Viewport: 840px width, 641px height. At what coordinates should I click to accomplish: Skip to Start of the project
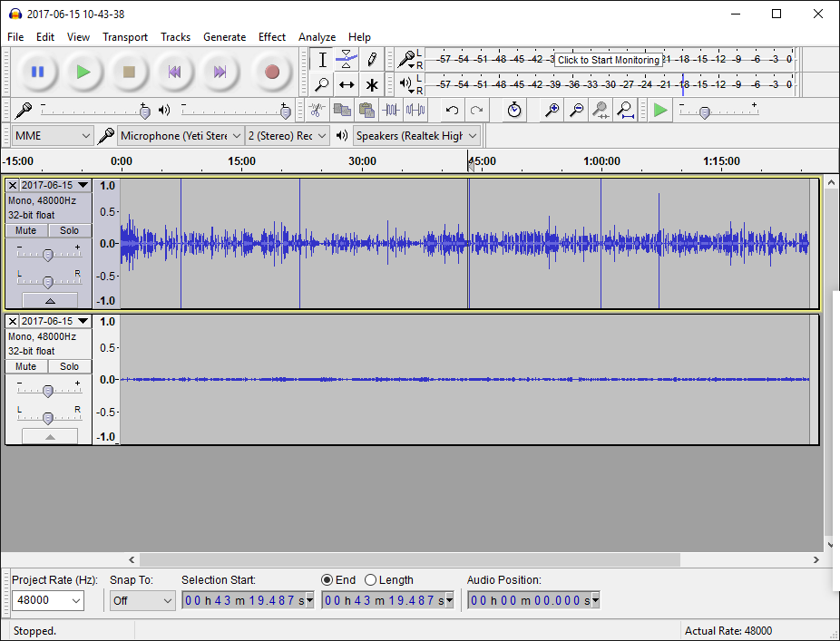174,72
